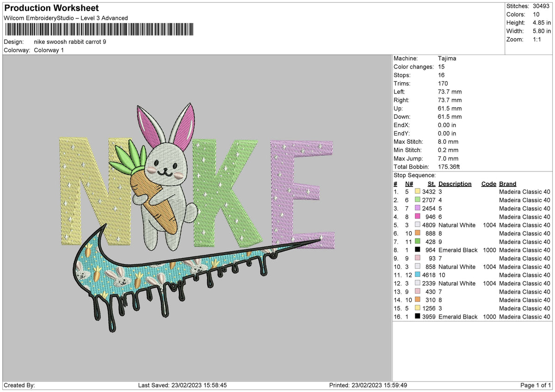Click the pink swatch for code 2454
Image resolution: width=555 pixels, height=392 pixels.
tap(417, 208)
